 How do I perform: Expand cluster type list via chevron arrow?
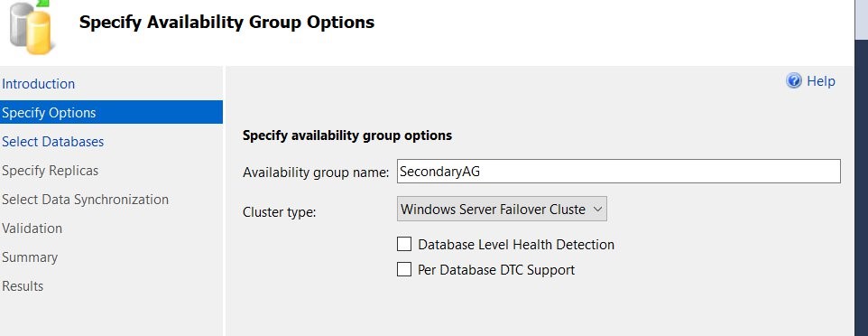[x=596, y=209]
